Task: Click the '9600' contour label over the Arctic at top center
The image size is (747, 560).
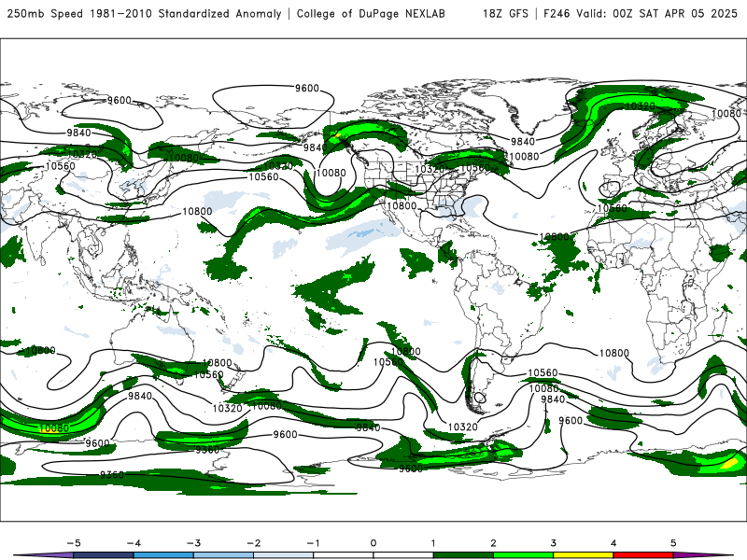Action: click(x=307, y=88)
